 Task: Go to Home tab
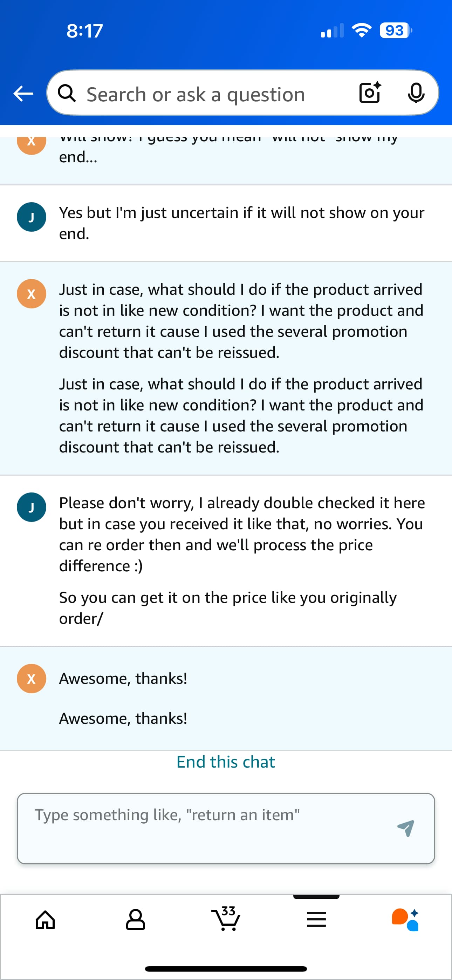(45, 920)
